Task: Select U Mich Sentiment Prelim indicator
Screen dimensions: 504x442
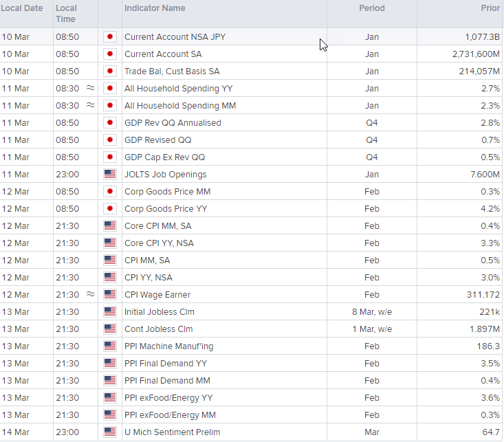Action: (173, 432)
